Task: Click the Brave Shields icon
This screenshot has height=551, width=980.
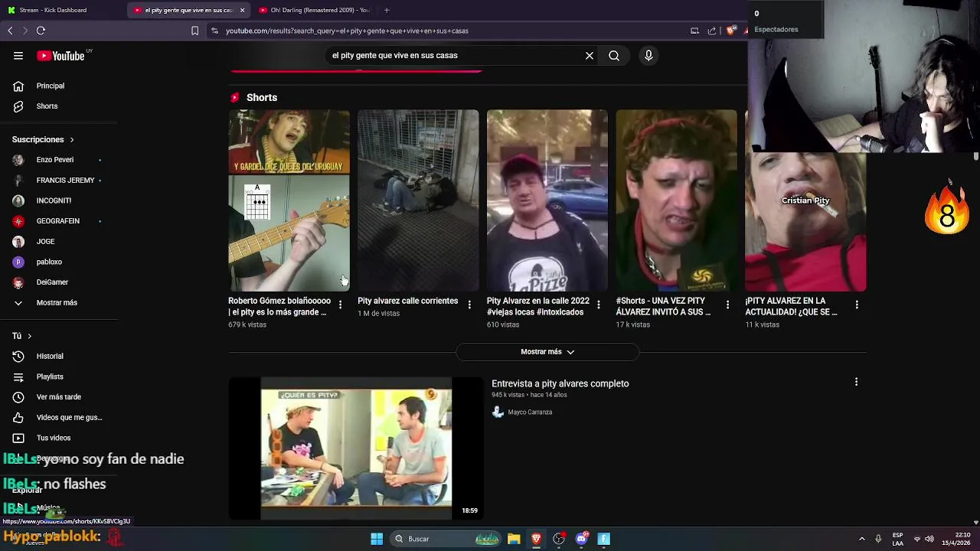Action: [x=730, y=31]
